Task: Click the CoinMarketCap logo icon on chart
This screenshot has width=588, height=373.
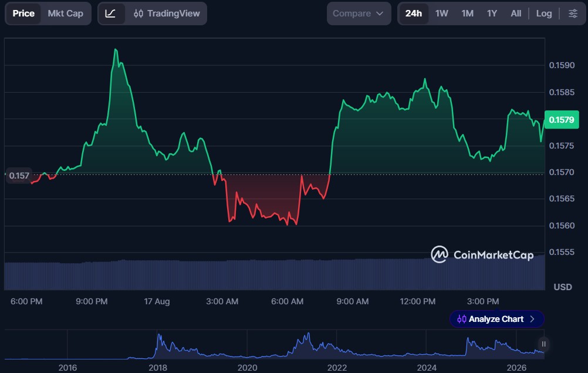Action: pyautogui.click(x=439, y=255)
